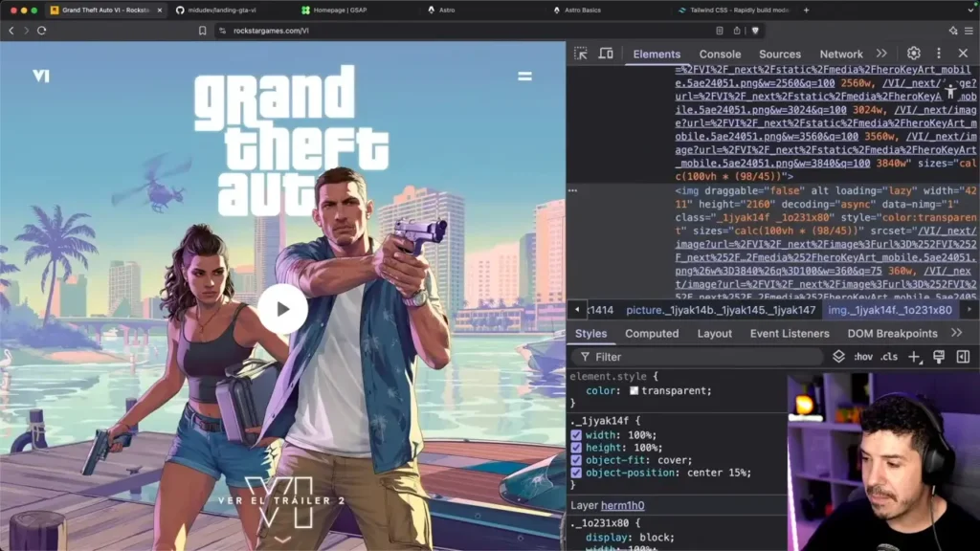Screen dimensions: 980x551
Task: Open DevTools settings gear
Action: pos(913,54)
